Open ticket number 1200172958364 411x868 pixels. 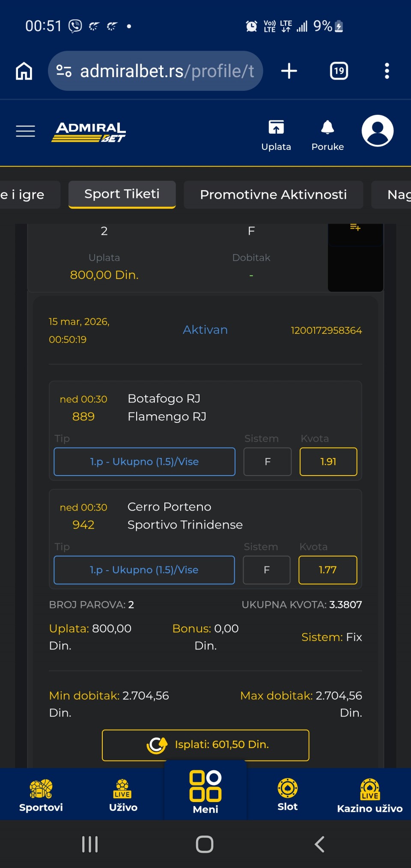pos(326,330)
